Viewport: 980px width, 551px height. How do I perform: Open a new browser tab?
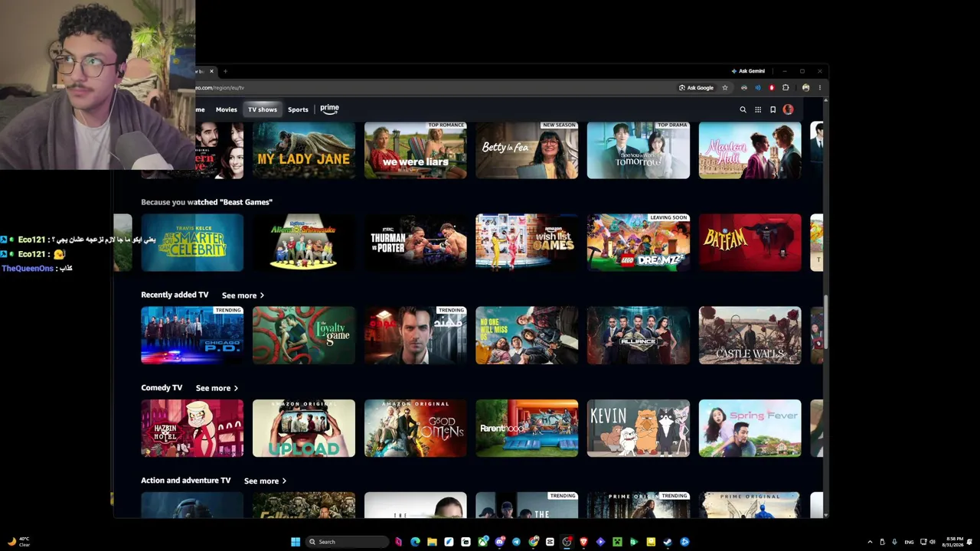pyautogui.click(x=225, y=71)
